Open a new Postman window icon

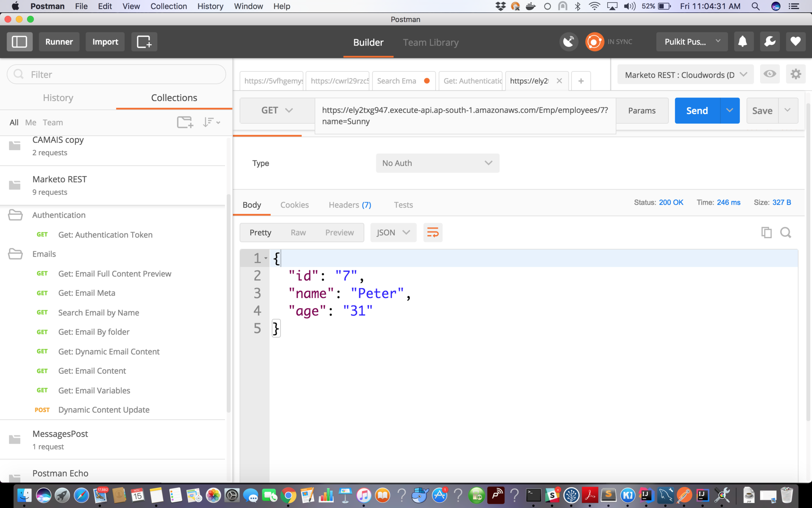coord(144,42)
